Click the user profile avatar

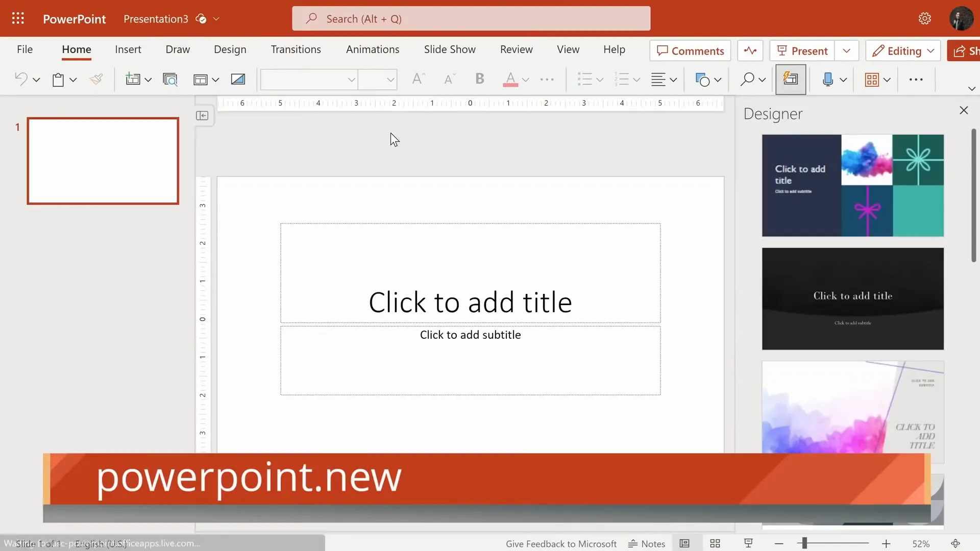[961, 19]
